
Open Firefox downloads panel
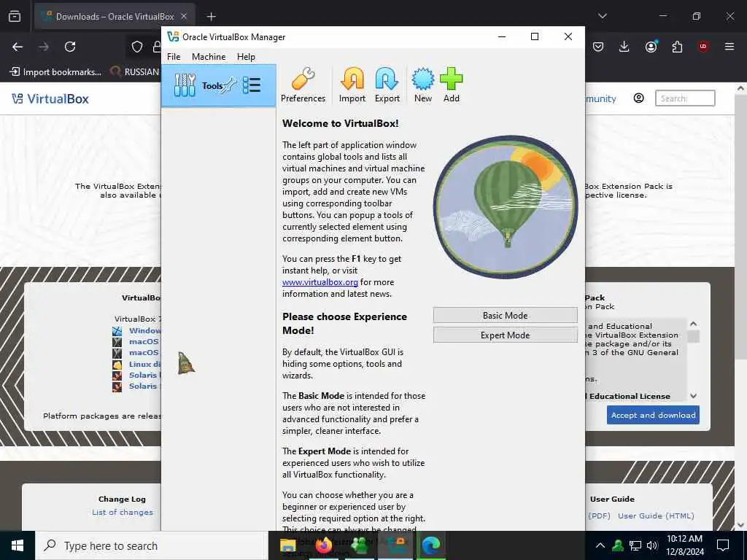(x=624, y=47)
